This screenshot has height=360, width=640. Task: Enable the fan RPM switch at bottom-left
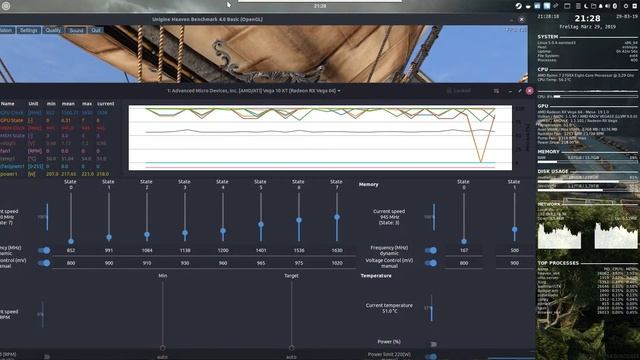(x=47, y=357)
